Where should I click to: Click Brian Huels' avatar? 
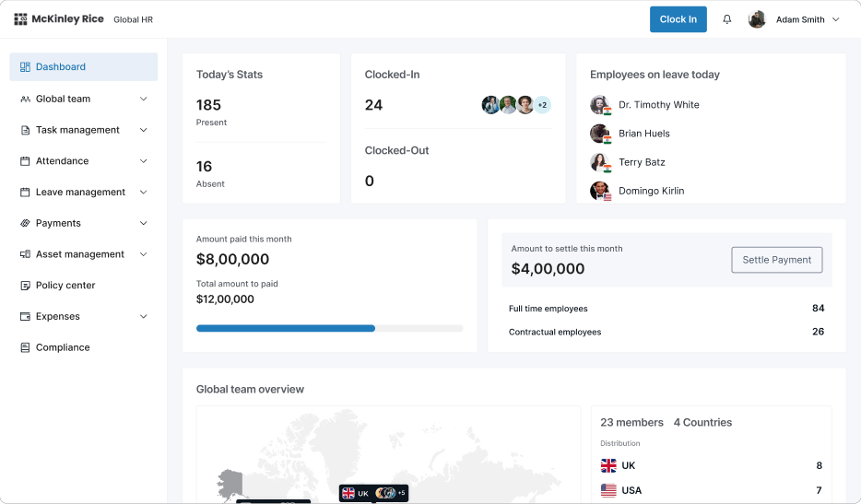[x=599, y=134]
